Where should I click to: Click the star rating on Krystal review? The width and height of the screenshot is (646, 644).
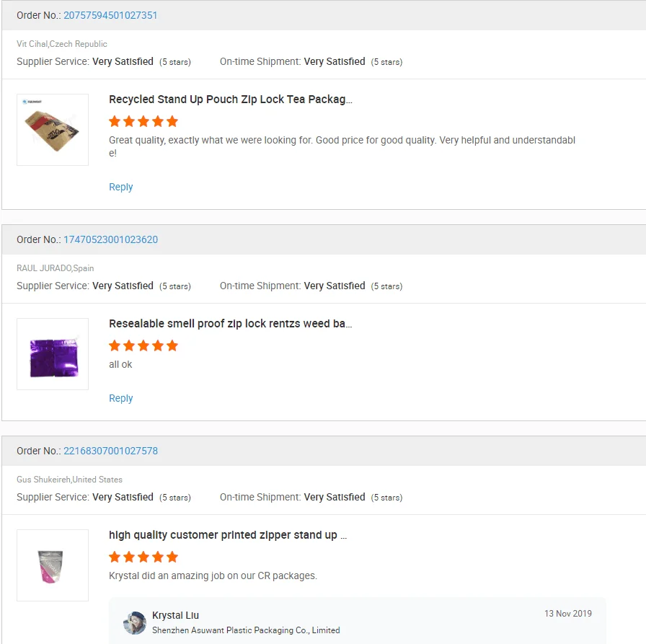click(143, 557)
